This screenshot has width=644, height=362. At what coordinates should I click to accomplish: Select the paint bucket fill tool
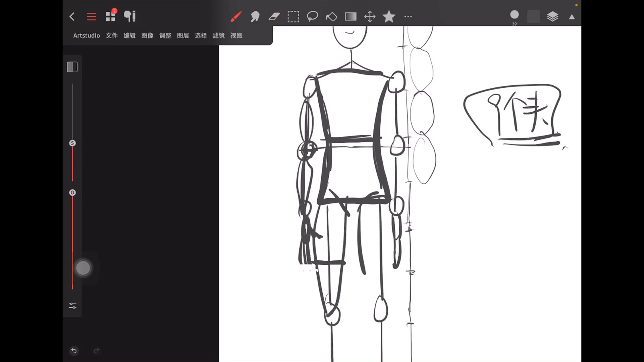[331, 16]
